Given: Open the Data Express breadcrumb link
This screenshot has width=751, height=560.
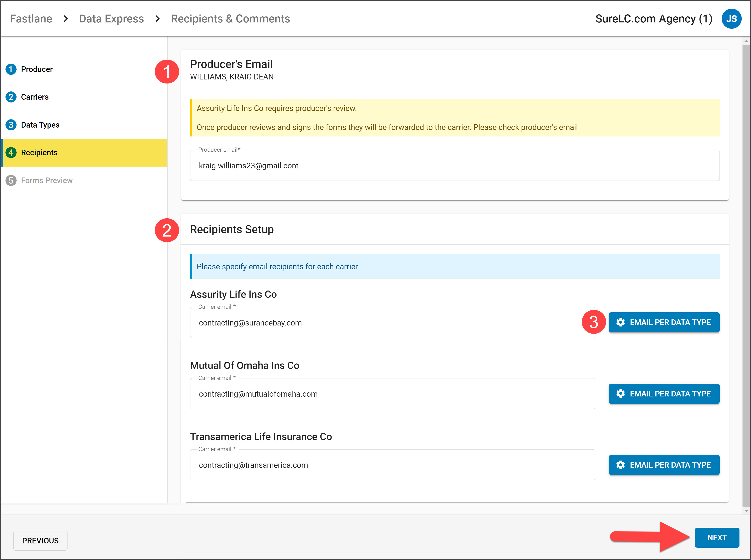Looking at the screenshot, I should point(112,19).
